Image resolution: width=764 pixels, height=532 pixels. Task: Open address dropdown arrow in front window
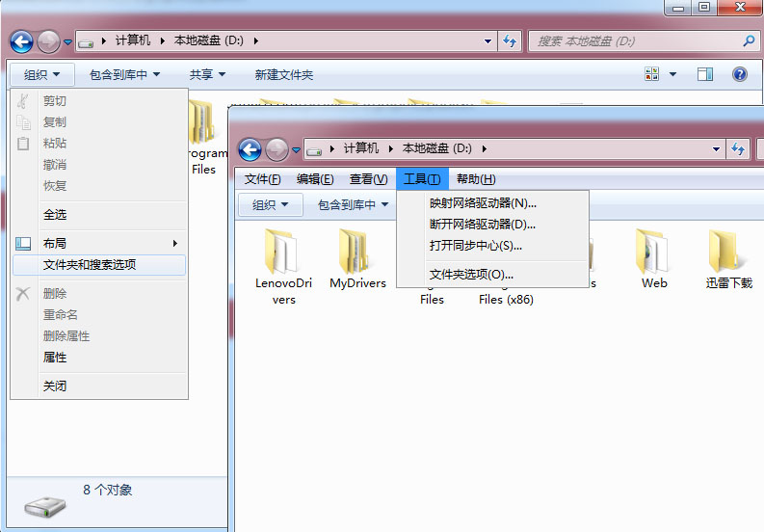point(716,149)
